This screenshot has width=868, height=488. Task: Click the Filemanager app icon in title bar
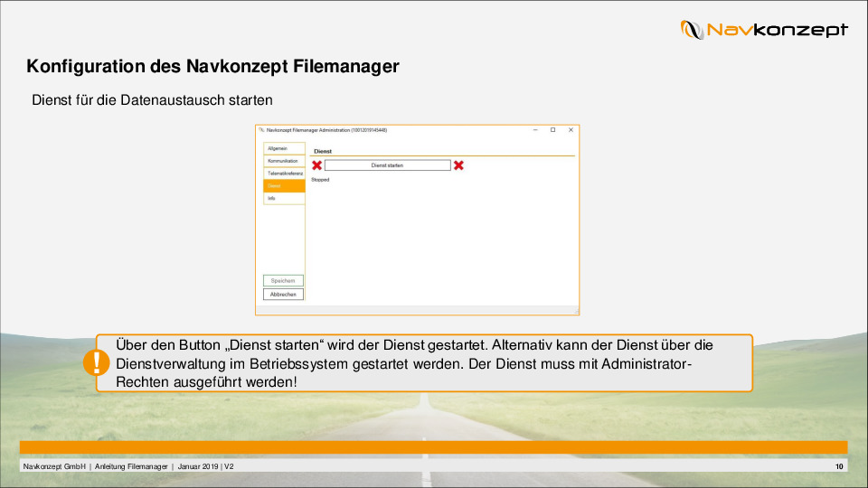pyautogui.click(x=261, y=130)
